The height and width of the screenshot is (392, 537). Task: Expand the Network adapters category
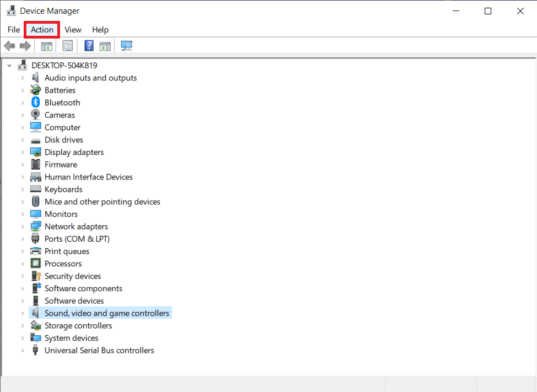[23, 226]
